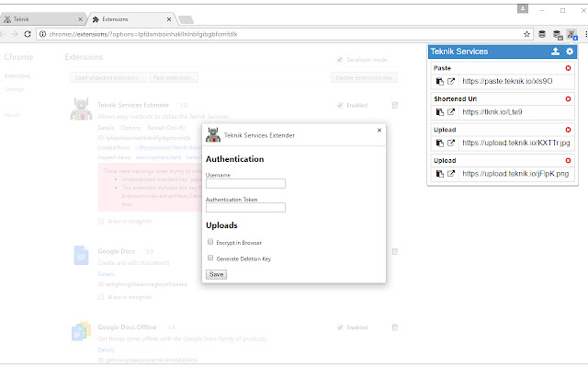Open a new tab with the new-tab button

186,19
